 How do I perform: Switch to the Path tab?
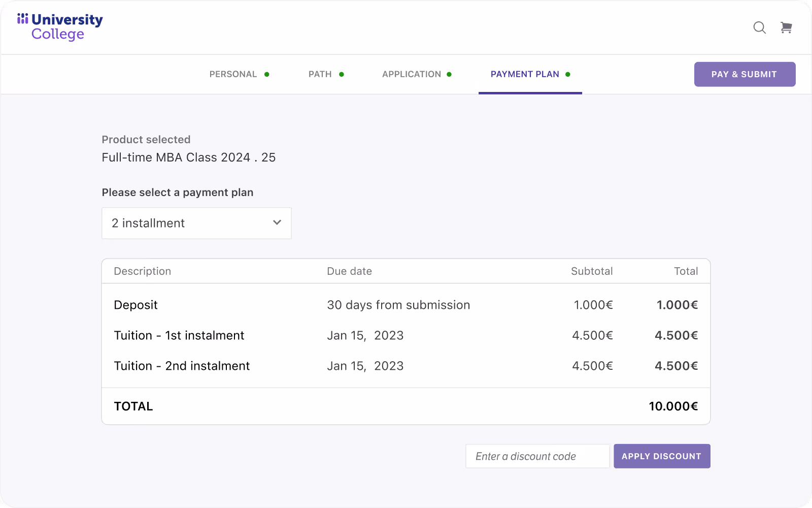[320, 74]
